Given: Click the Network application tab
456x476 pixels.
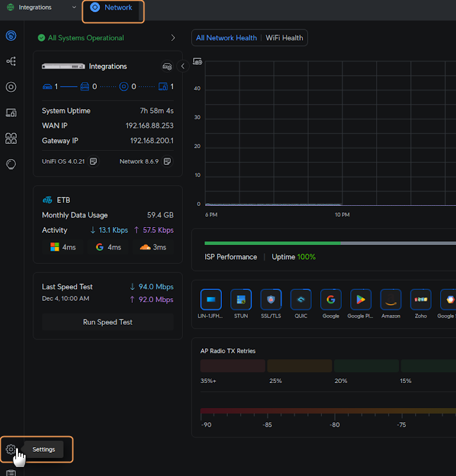Looking at the screenshot, I should pos(113,8).
